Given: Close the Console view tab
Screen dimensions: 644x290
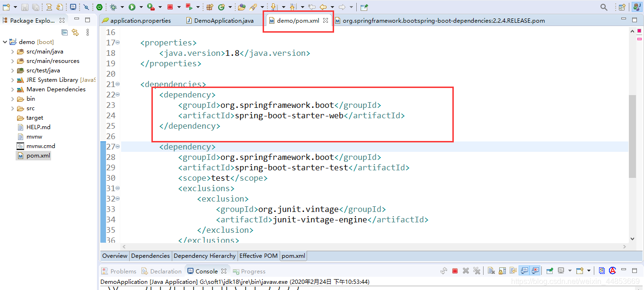Looking at the screenshot, I should [x=224, y=271].
